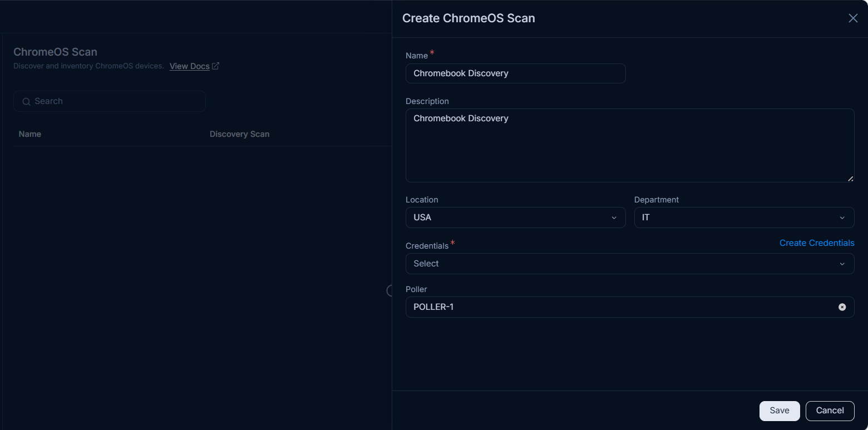Click the Create Credentials link

tap(817, 243)
